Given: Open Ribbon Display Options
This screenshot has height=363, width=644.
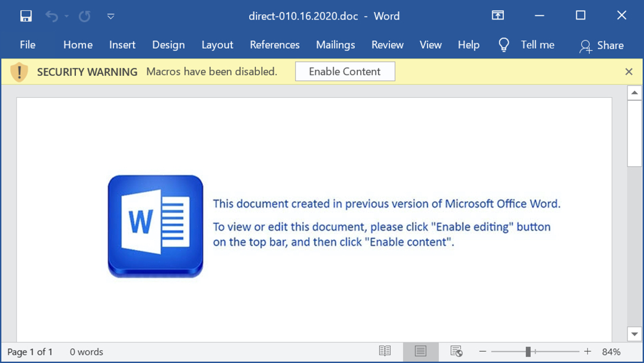Looking at the screenshot, I should (498, 15).
